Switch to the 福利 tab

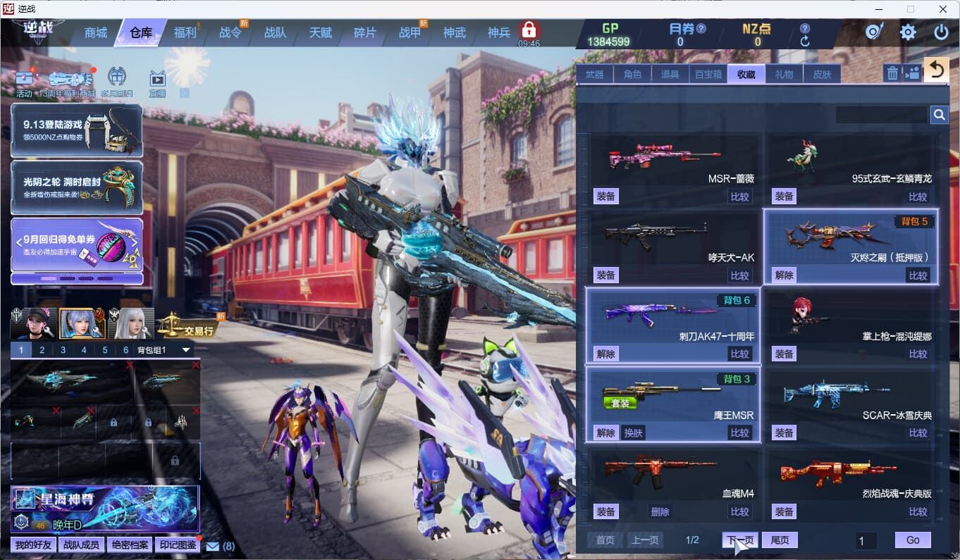(x=185, y=32)
